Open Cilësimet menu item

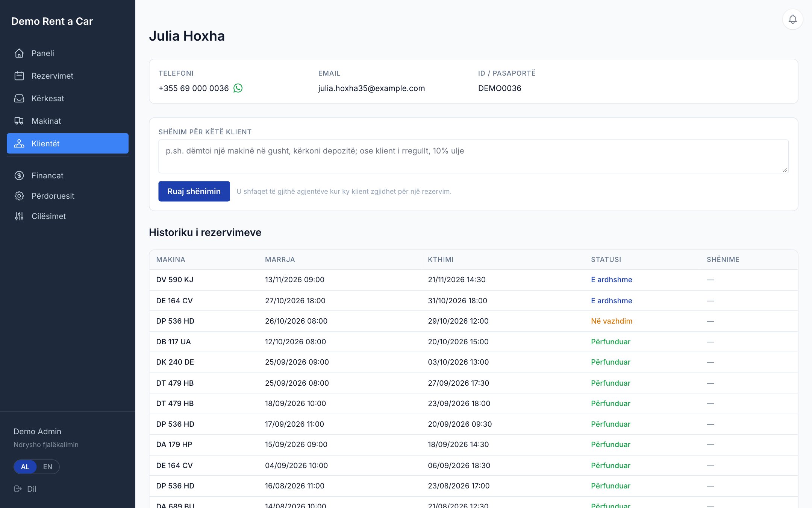(68, 216)
